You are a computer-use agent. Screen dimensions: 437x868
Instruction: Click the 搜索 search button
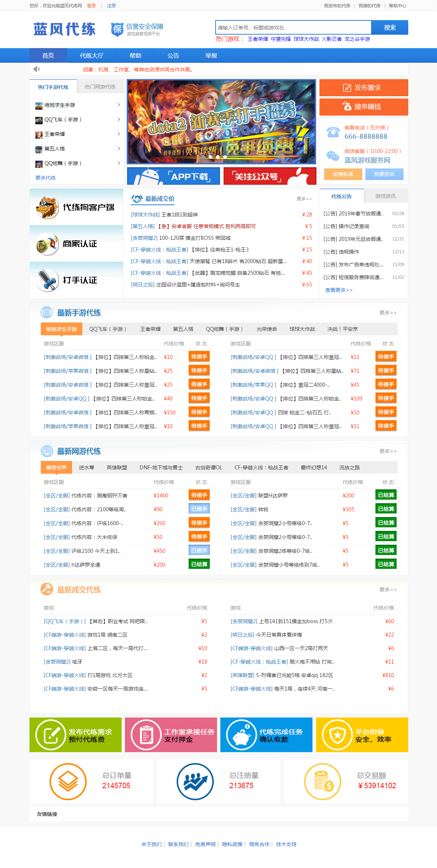coord(390,28)
